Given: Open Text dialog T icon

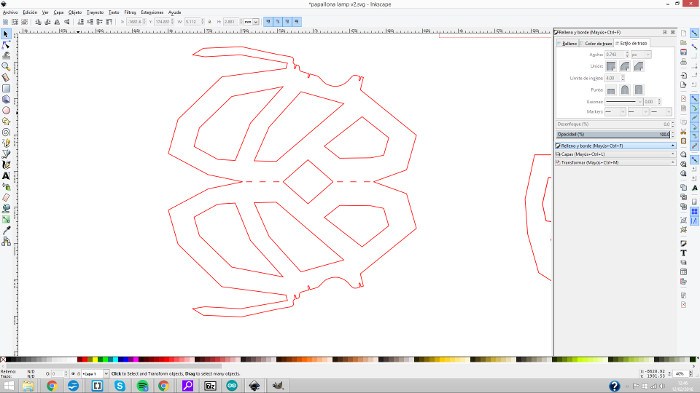Looking at the screenshot, I should [683, 253].
